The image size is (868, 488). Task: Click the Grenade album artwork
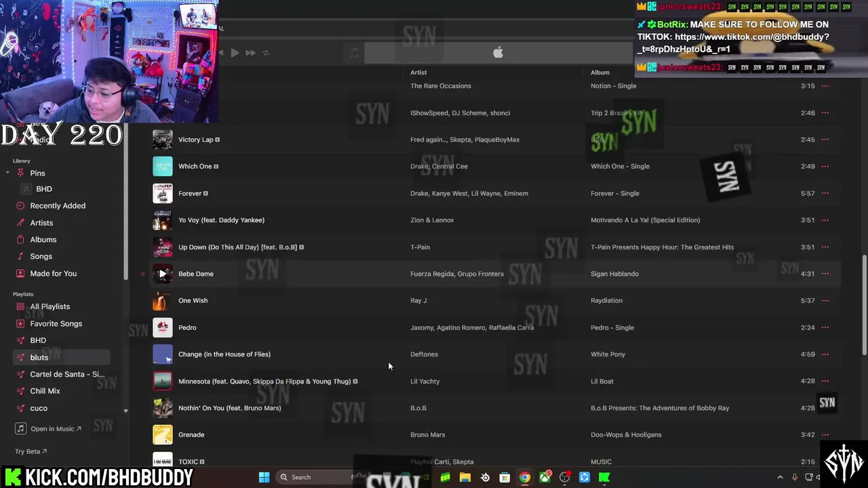pos(162,434)
